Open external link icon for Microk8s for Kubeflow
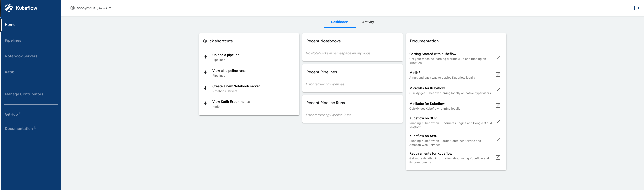 tap(498, 90)
